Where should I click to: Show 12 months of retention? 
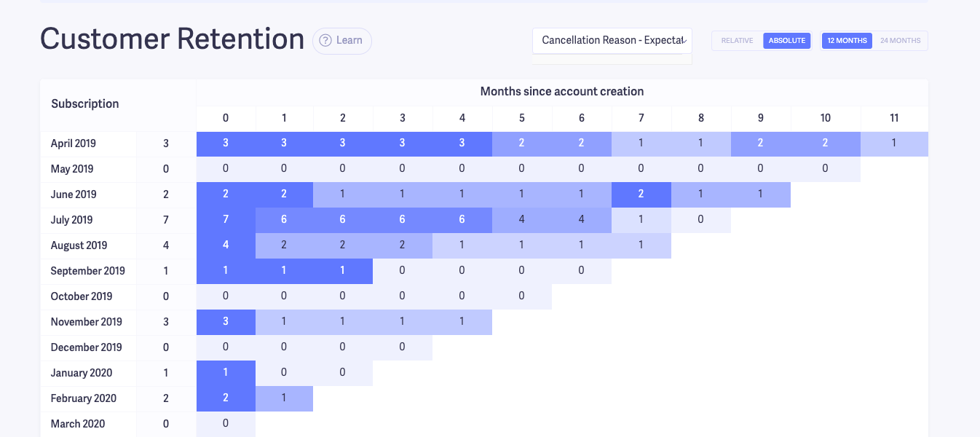pyautogui.click(x=847, y=41)
